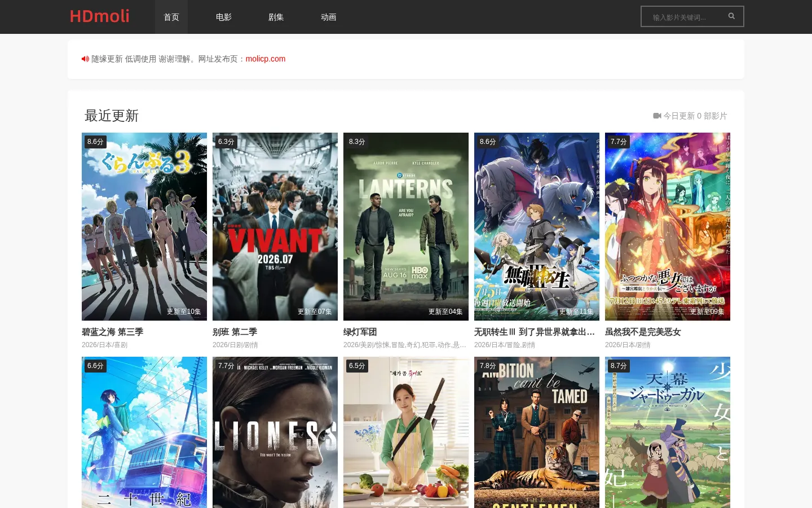Open the 动画 navigation tab

[x=329, y=17]
